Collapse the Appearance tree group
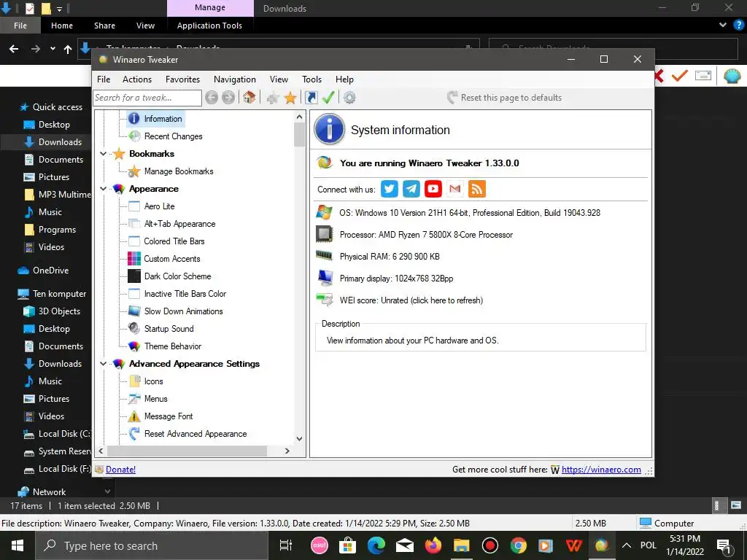The image size is (747, 560). coord(104,189)
